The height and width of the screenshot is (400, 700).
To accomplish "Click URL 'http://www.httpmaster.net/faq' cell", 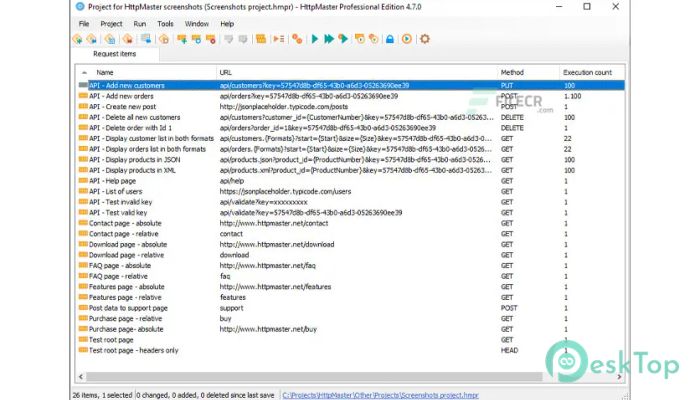I will pos(267,266).
